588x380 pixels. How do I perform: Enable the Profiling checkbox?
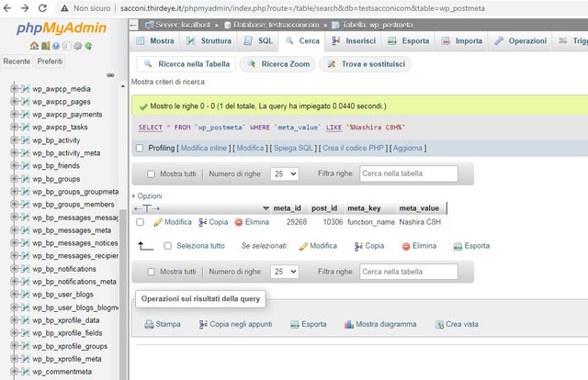coord(140,148)
